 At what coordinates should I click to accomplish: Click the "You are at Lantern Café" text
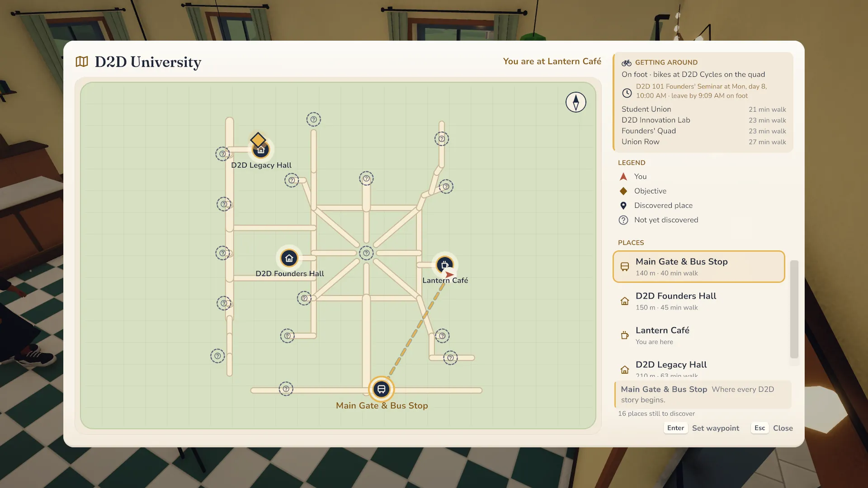[552, 61]
